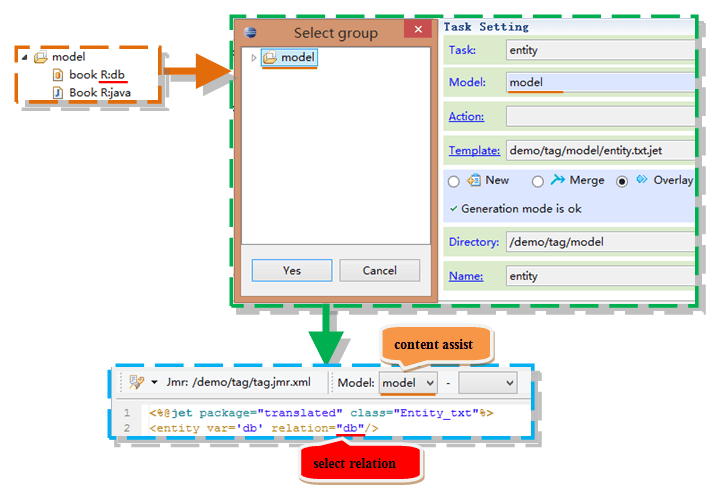Collapse the model node in the left tree
This screenshot has width=728, height=492.
[x=25, y=57]
